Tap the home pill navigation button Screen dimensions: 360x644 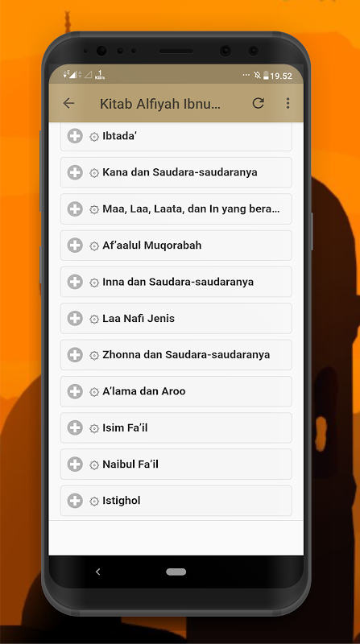coord(176,572)
